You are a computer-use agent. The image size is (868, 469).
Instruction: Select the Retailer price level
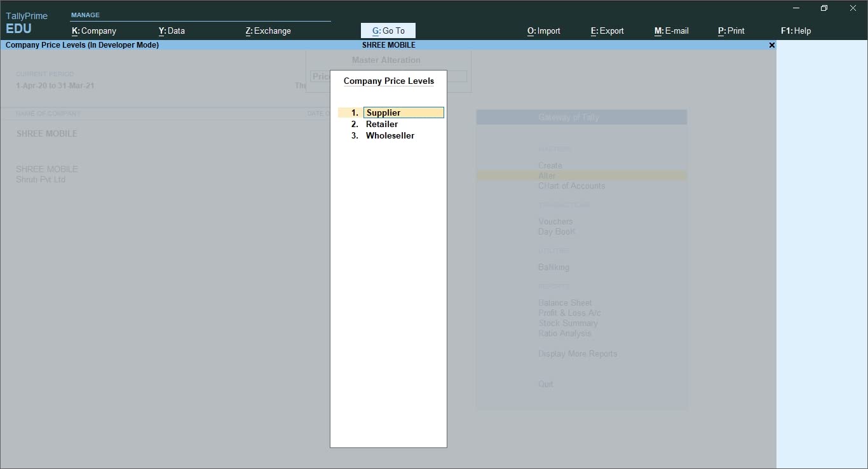[381, 124]
